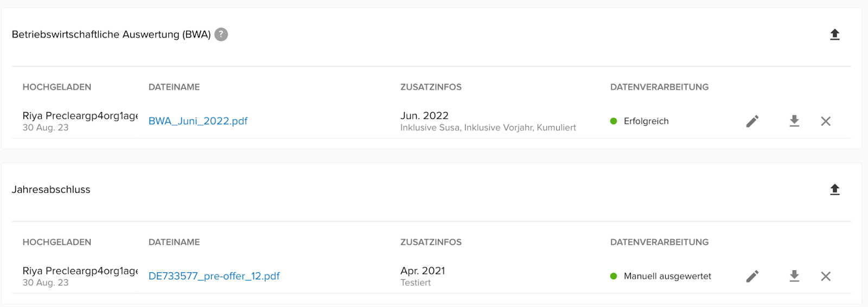Click the Jahresabschluss section title

[x=51, y=189]
